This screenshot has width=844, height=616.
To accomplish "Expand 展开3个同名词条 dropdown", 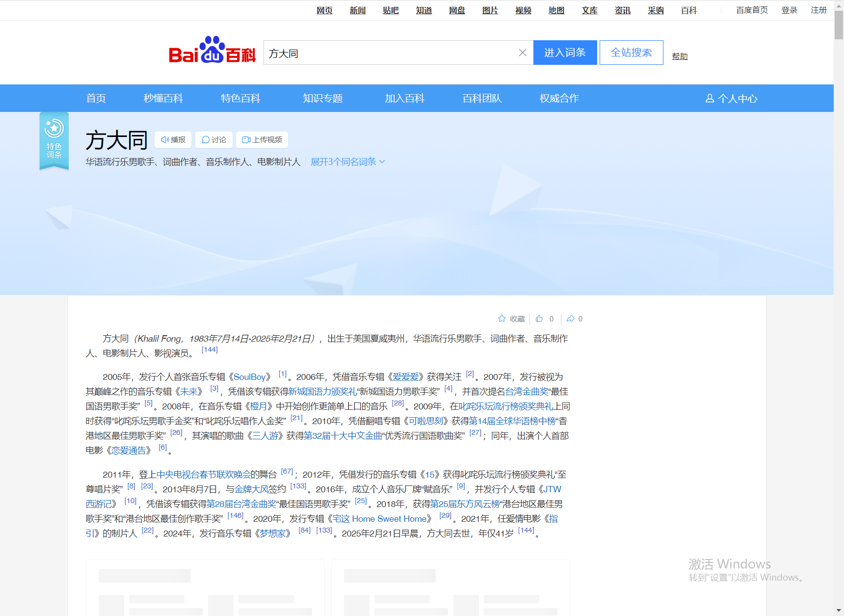I will (x=348, y=161).
